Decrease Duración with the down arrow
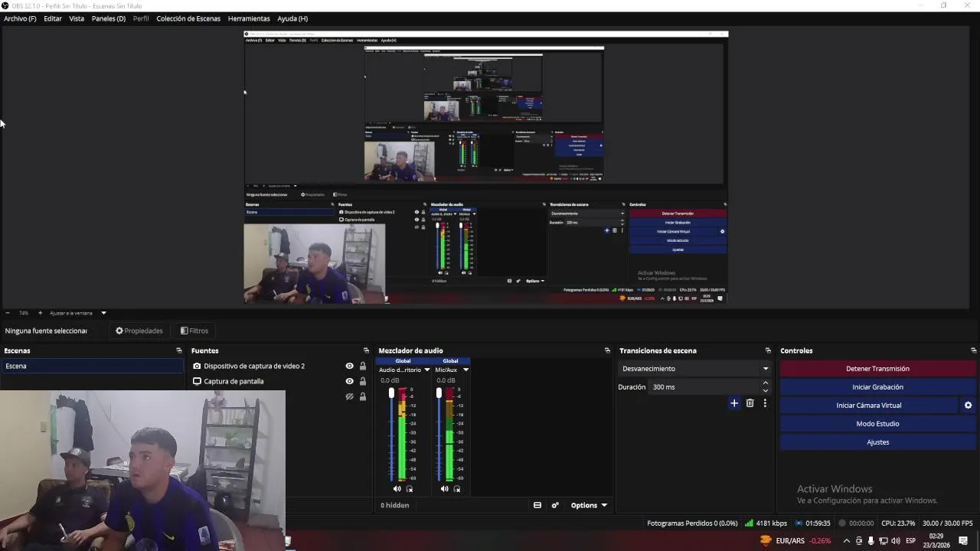Screen dimensions: 980x551 click(765, 391)
